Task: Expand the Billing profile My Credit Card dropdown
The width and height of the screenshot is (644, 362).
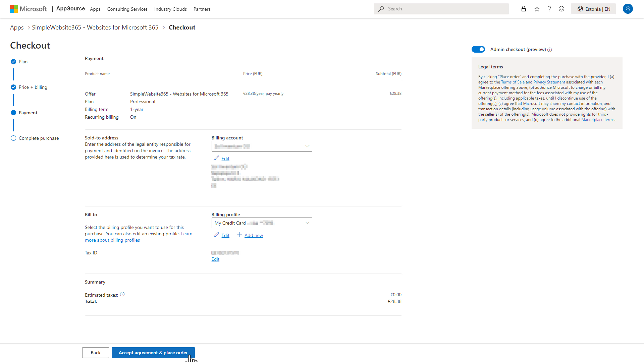Action: point(262,223)
